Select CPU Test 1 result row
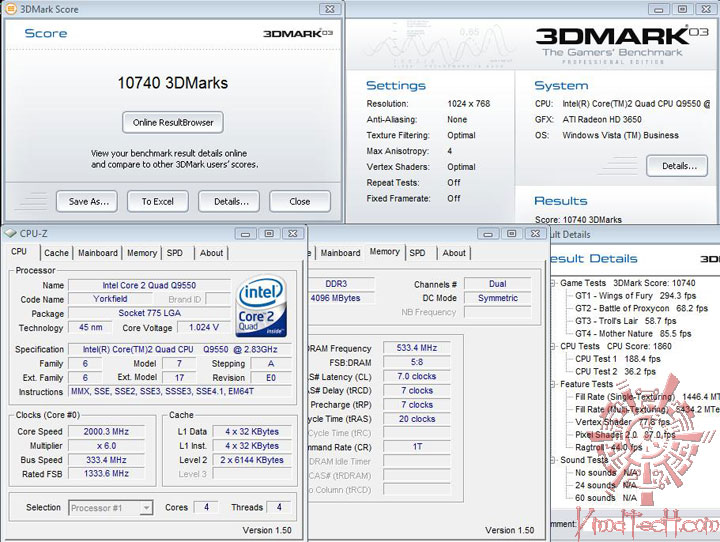The height and width of the screenshot is (542, 720). [x=618, y=359]
